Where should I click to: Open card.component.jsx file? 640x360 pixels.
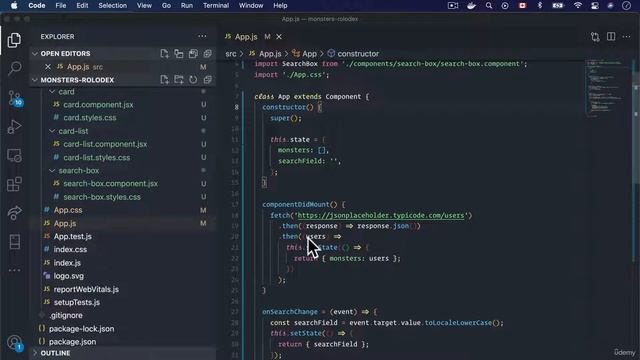tap(98, 105)
